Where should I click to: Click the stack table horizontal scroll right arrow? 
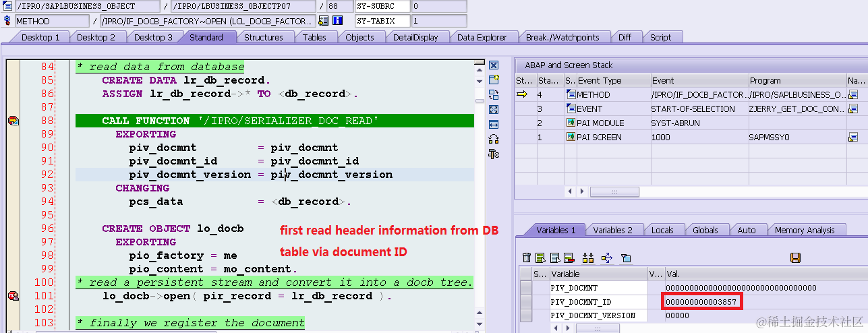click(x=581, y=191)
